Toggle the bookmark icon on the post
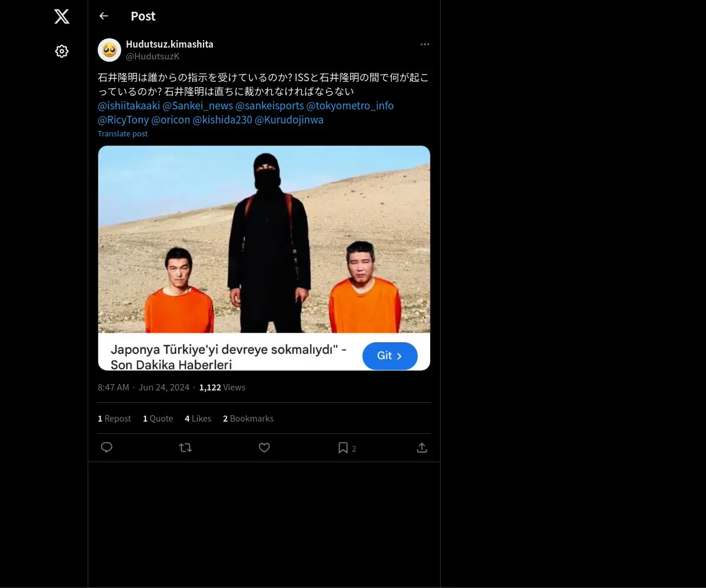706x588 pixels. click(x=343, y=447)
